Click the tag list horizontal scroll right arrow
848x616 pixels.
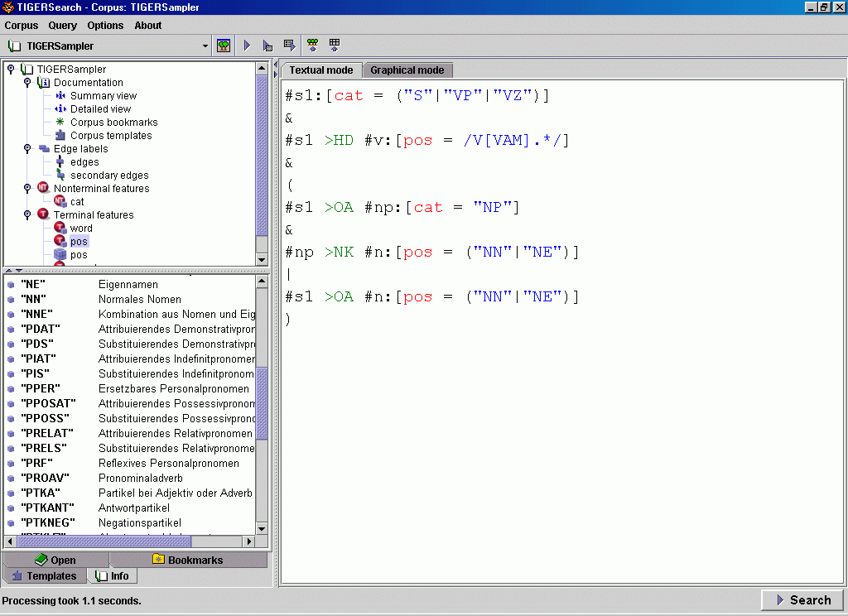click(248, 541)
